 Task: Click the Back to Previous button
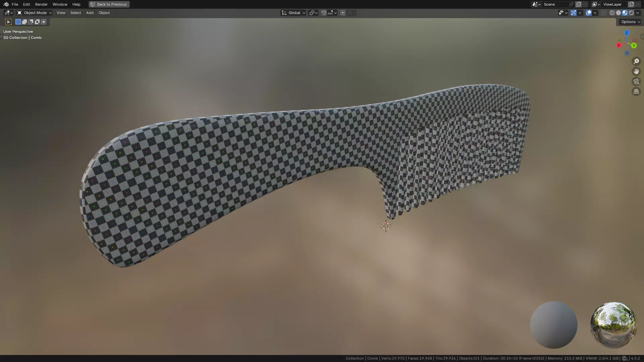click(109, 4)
